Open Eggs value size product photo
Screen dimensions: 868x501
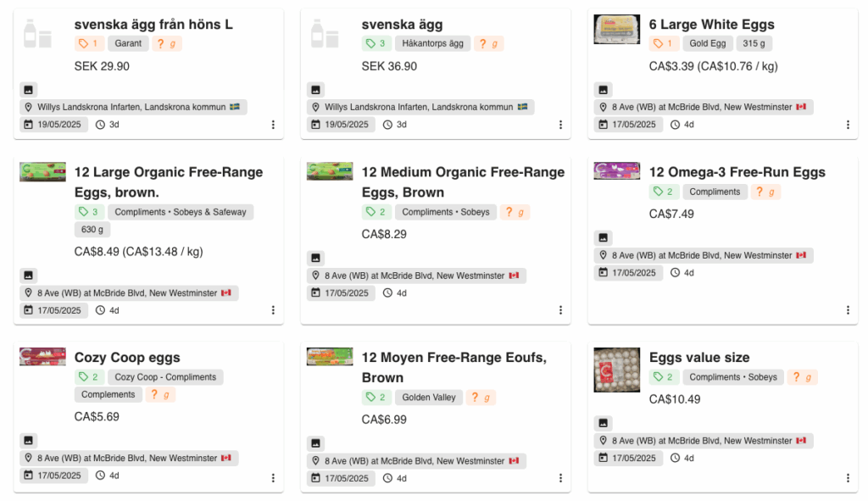click(617, 370)
